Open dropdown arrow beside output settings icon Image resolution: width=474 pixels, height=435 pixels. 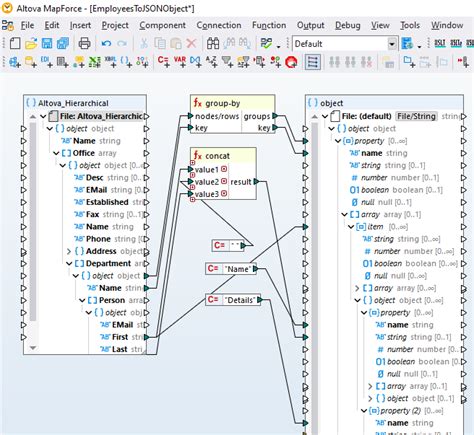[419, 46]
